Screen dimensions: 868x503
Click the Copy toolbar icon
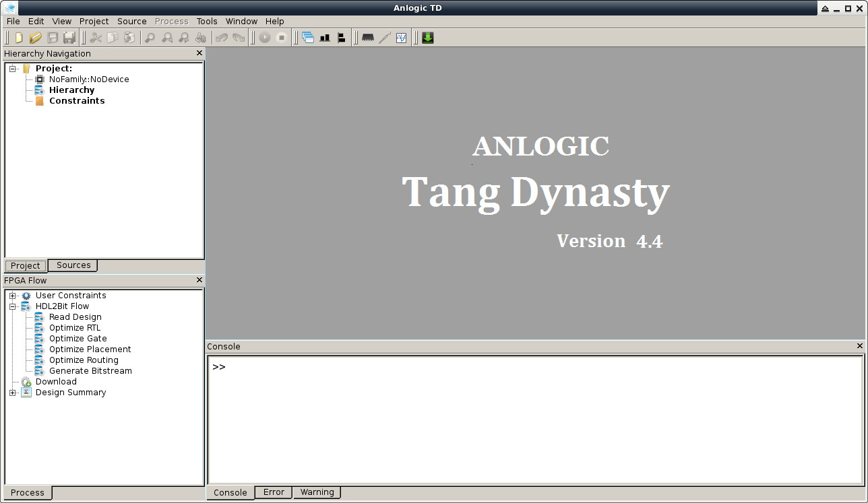113,38
